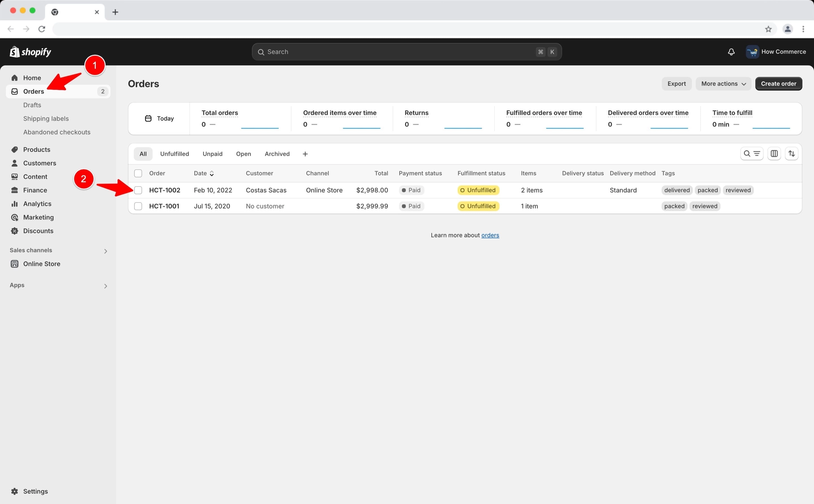The image size is (814, 504).
Task: Click the Finance bank icon
Action: click(14, 190)
